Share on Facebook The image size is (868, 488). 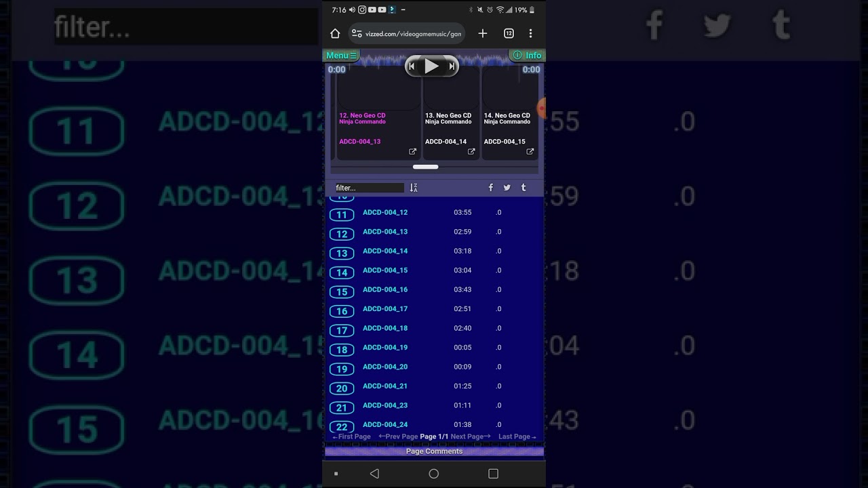point(491,188)
